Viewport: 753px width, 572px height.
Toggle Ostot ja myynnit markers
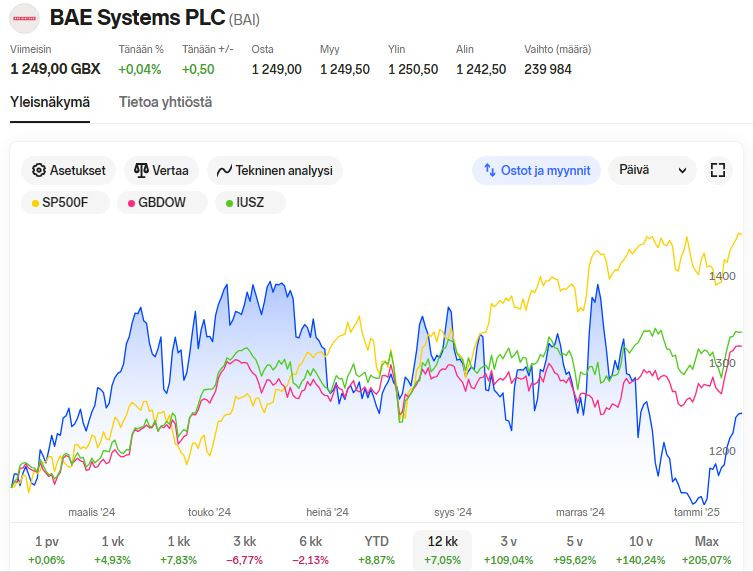point(536,170)
